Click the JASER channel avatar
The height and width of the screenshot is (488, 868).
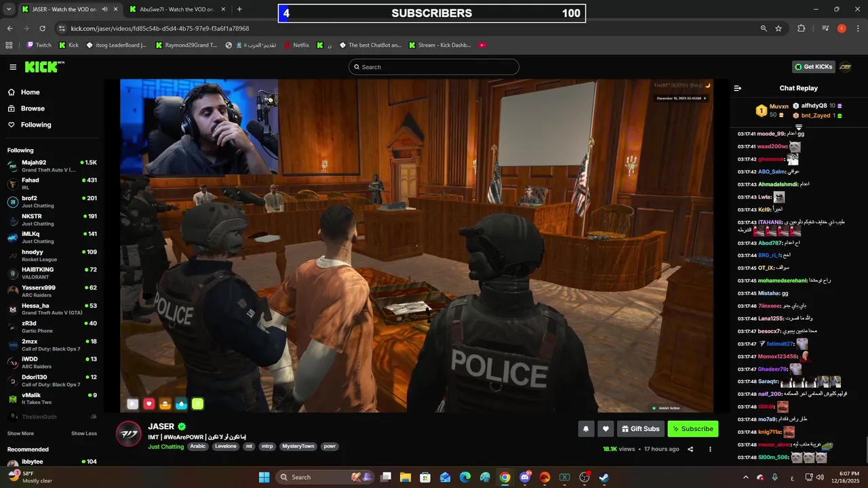(x=128, y=433)
